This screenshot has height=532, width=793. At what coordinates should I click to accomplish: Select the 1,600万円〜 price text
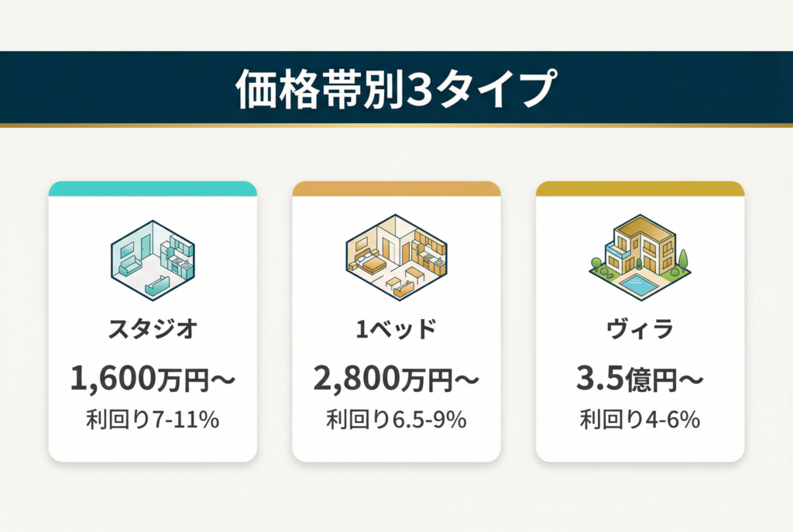[153, 379]
